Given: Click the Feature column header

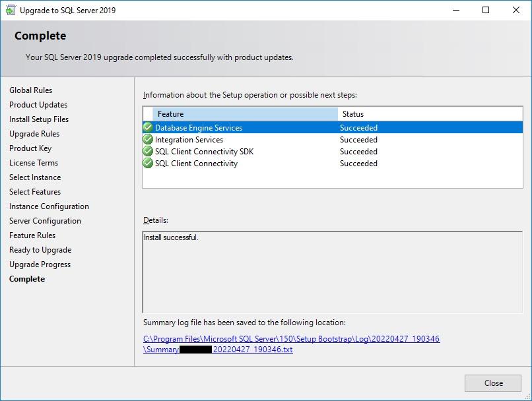Looking at the screenshot, I should 244,114.
